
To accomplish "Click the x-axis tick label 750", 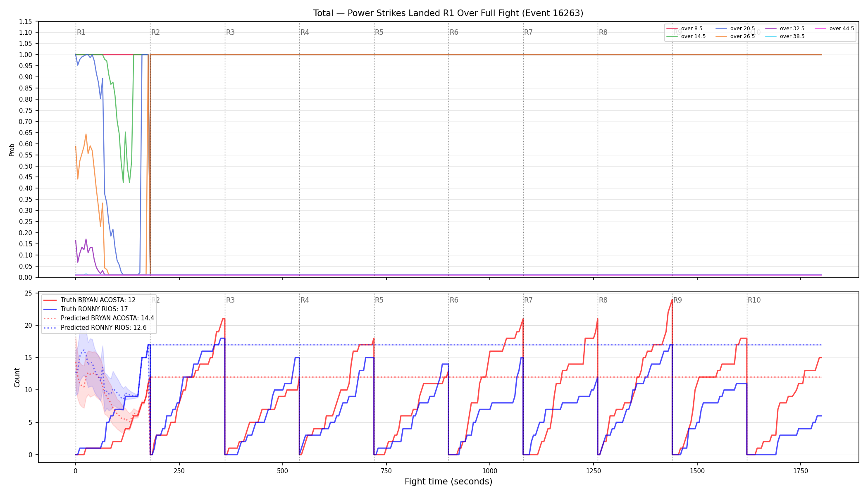I will click(386, 471).
